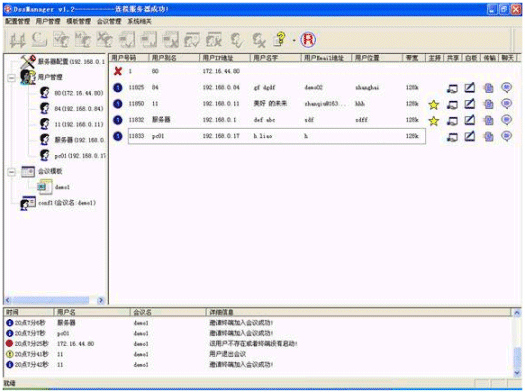Screen dimensions: 525x392
Task: Open the 配置管理 menu
Action: (18, 21)
